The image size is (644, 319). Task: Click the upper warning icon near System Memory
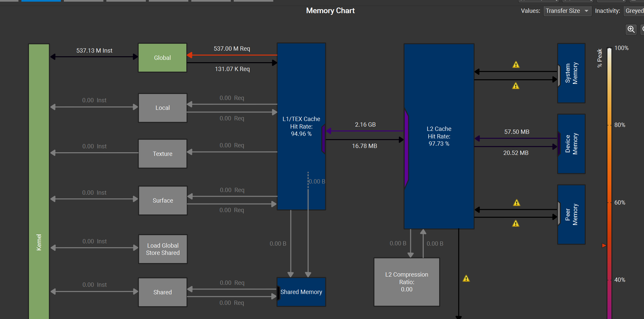(x=516, y=65)
